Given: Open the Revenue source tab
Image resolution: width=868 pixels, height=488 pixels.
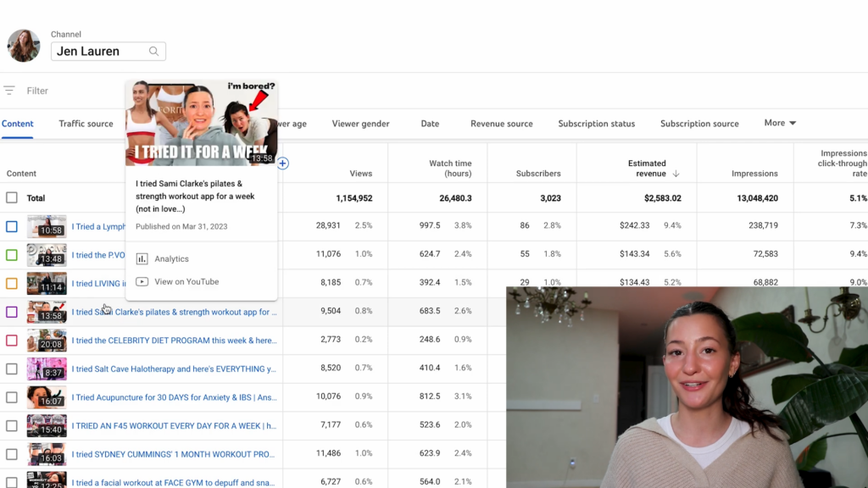Looking at the screenshot, I should (x=502, y=124).
